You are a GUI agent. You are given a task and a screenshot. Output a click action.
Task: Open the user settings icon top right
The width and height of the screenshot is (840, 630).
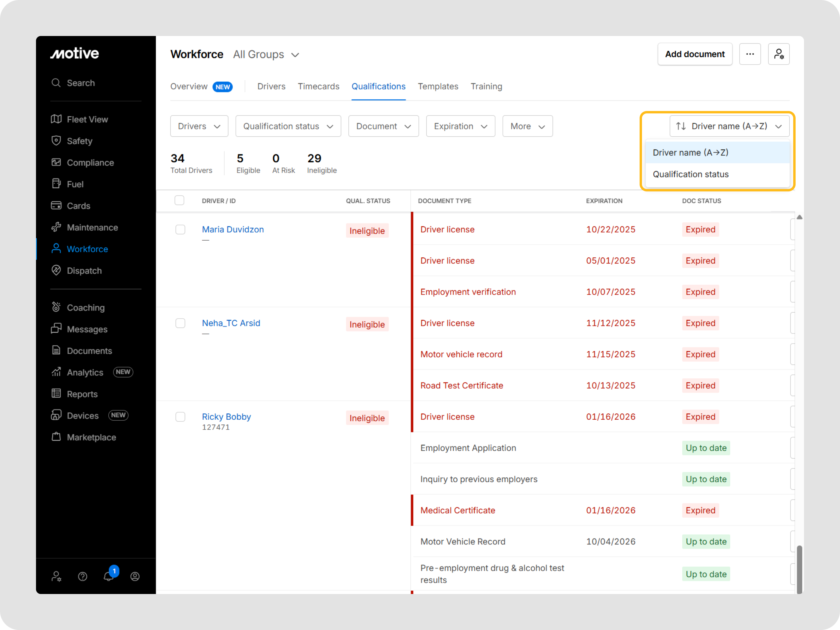click(778, 54)
